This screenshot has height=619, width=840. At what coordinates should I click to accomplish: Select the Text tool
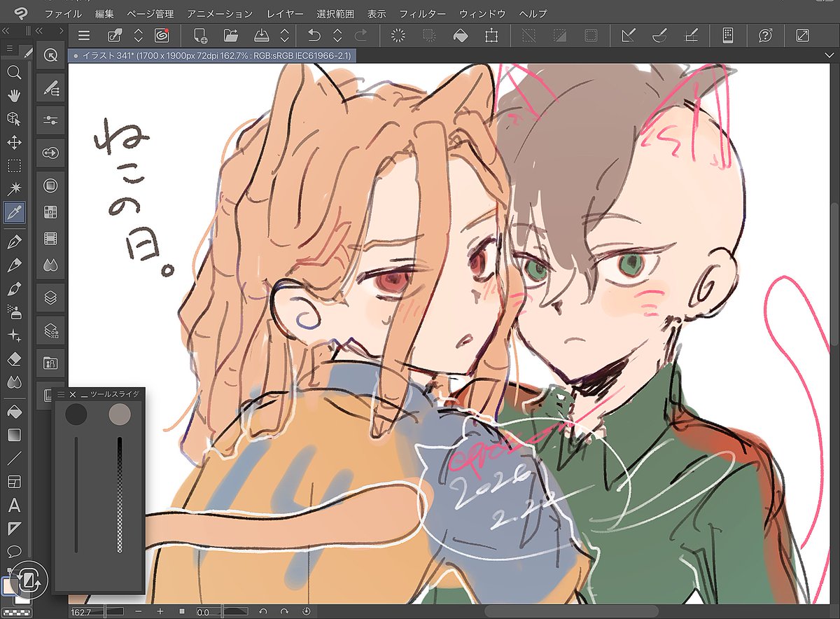[14, 505]
